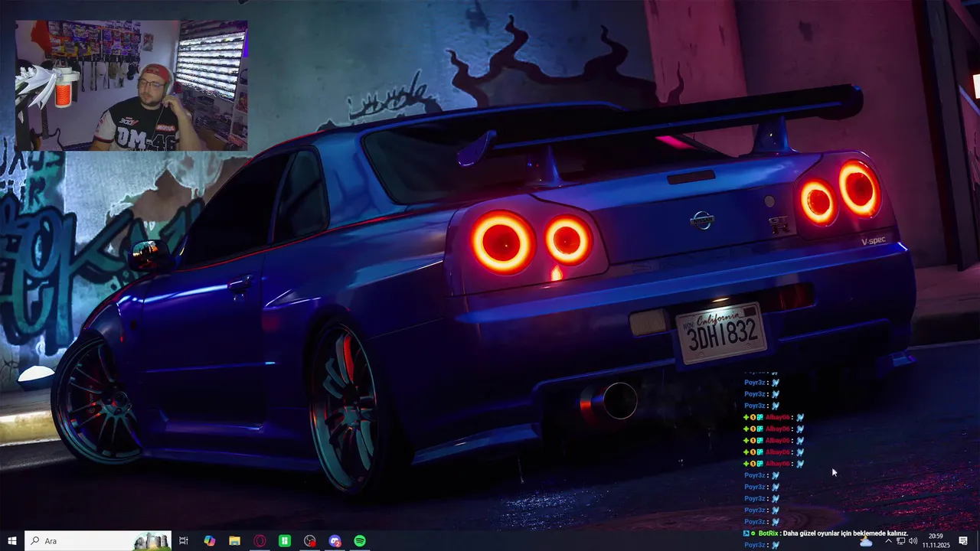The width and height of the screenshot is (980, 551).
Task: Expand hidden system tray icons
Action: pos(888,541)
